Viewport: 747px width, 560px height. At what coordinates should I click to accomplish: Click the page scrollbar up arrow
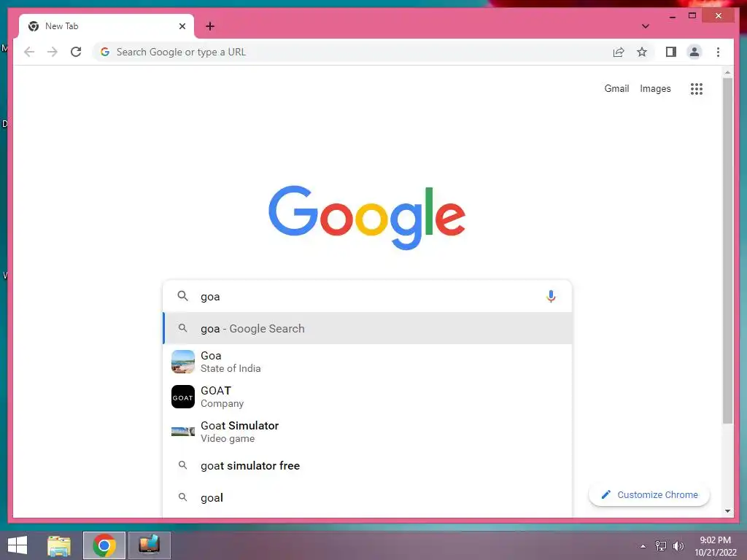tap(727, 72)
